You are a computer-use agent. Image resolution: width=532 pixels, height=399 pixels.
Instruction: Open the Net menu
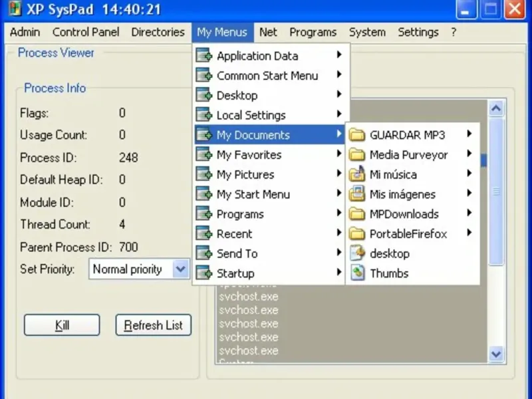268,32
